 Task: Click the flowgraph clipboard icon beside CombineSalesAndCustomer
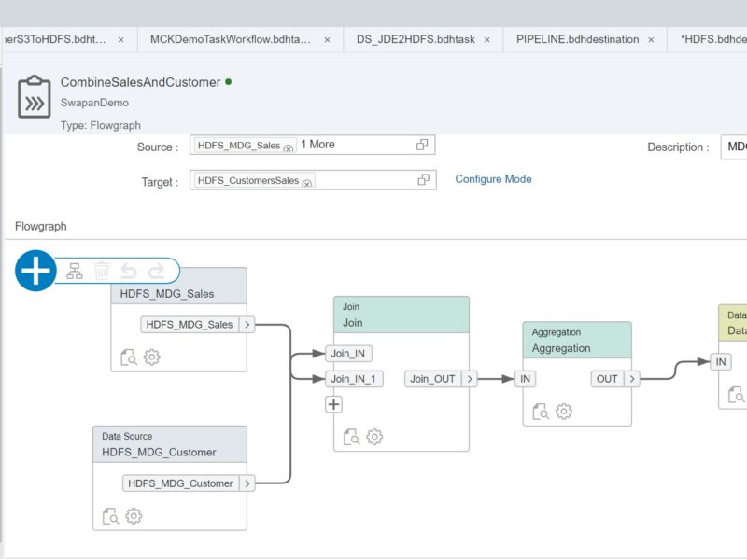click(x=34, y=97)
